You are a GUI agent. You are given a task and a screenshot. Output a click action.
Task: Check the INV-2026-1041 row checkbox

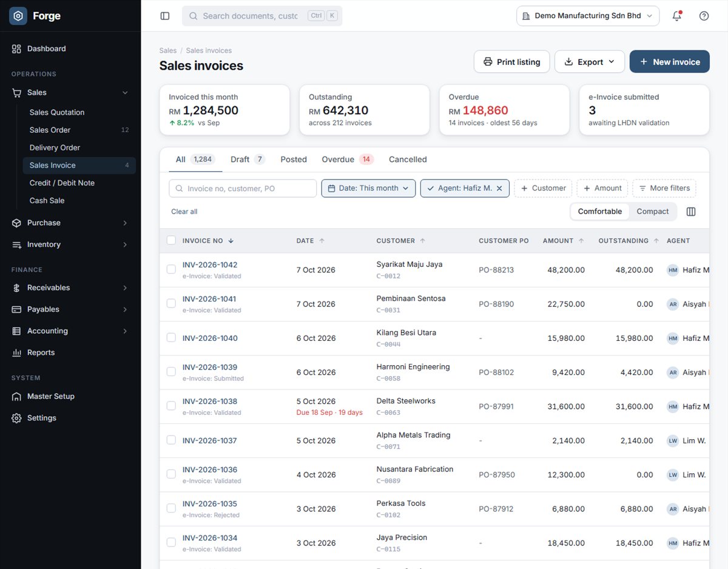pos(171,303)
